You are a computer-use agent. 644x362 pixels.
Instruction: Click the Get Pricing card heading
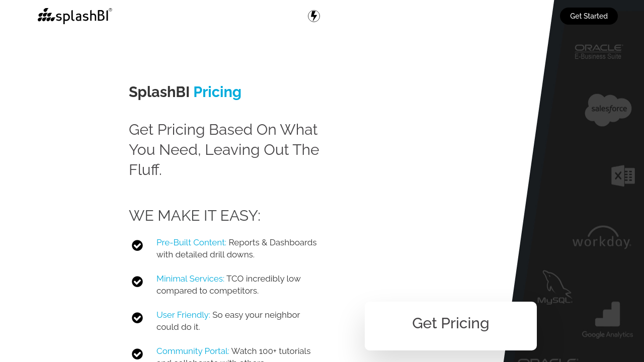click(x=450, y=323)
